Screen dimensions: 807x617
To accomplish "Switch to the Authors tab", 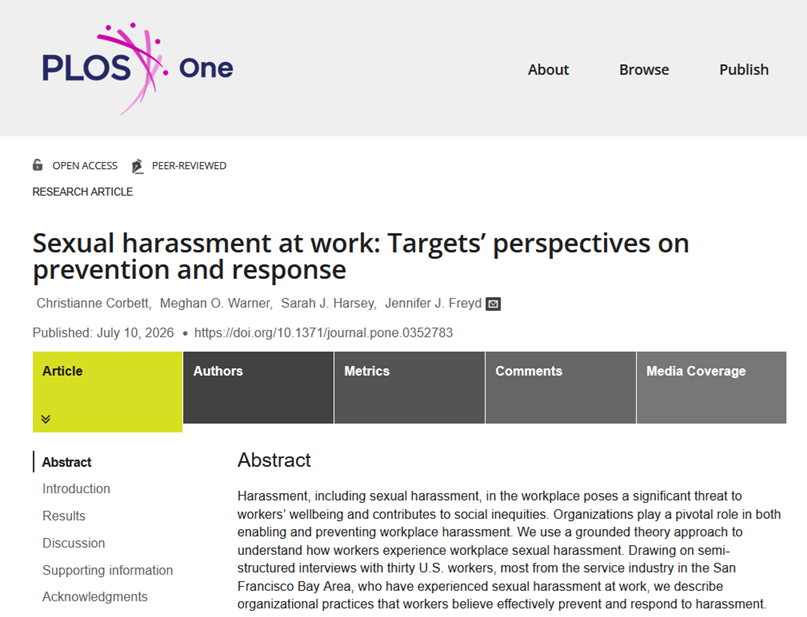I will click(x=258, y=387).
